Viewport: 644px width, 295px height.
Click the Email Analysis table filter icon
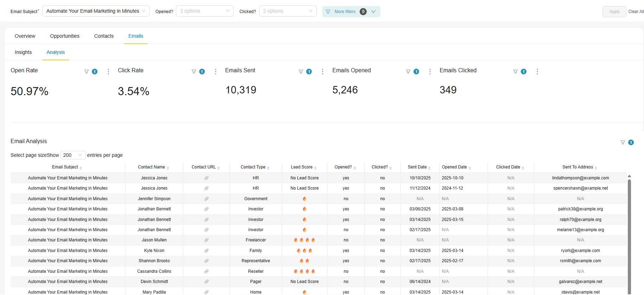pyautogui.click(x=623, y=142)
